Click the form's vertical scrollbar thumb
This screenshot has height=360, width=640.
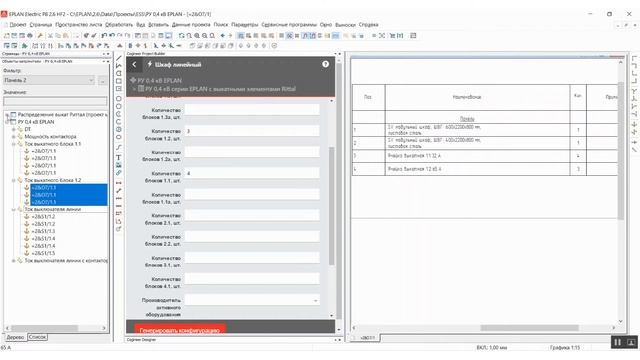click(x=331, y=206)
